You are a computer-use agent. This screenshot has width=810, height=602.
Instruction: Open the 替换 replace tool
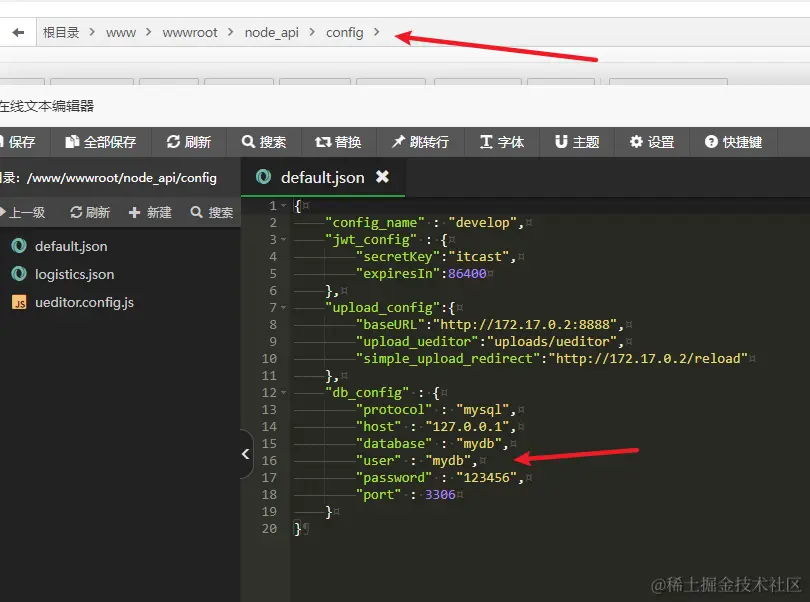pos(339,142)
